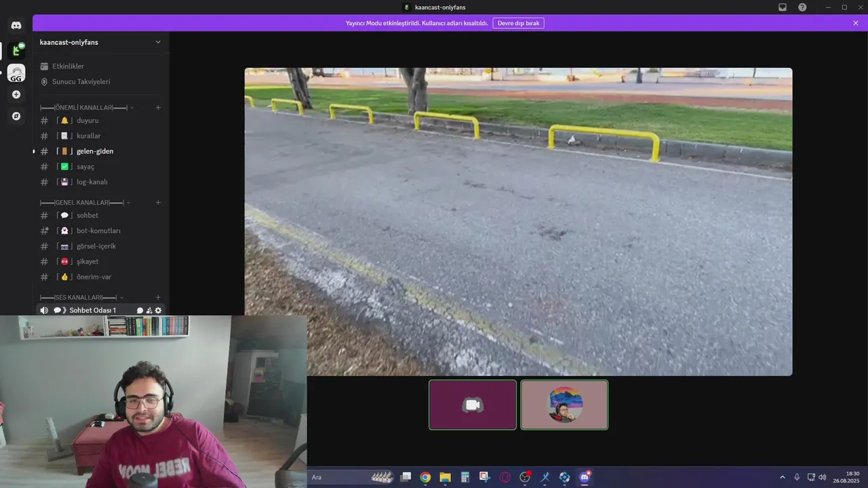Open the discover servers compass icon
Image resolution: width=868 pixels, height=488 pixels.
tap(16, 117)
